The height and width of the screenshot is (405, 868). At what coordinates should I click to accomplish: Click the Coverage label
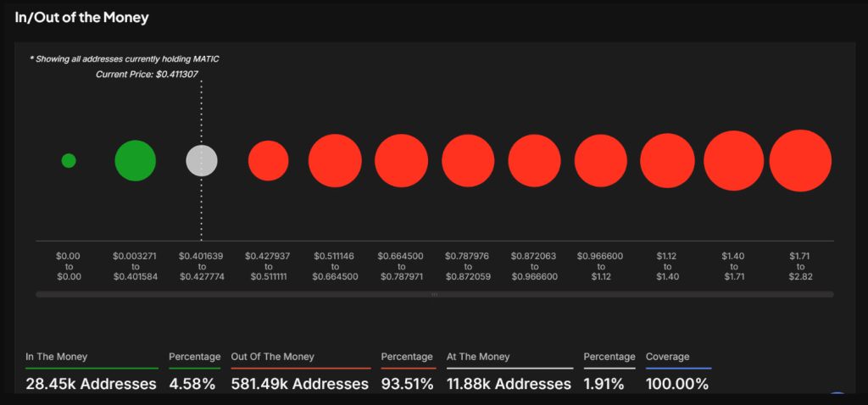click(x=668, y=357)
